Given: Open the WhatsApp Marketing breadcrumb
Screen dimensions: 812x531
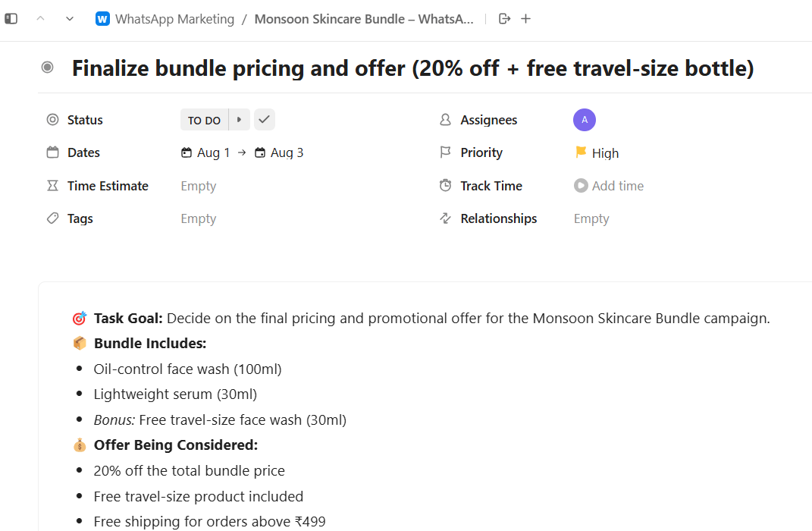Looking at the screenshot, I should pos(174,19).
